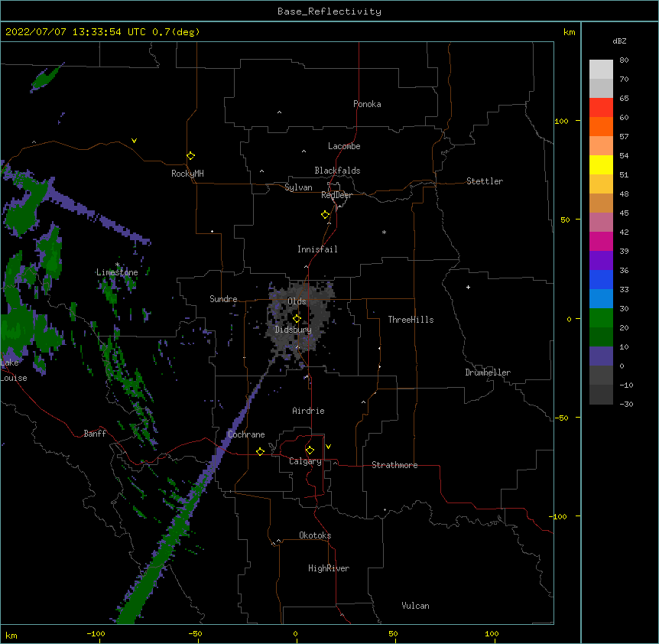Click the Ponoka city label
The width and height of the screenshot is (659, 644).
coord(367,104)
